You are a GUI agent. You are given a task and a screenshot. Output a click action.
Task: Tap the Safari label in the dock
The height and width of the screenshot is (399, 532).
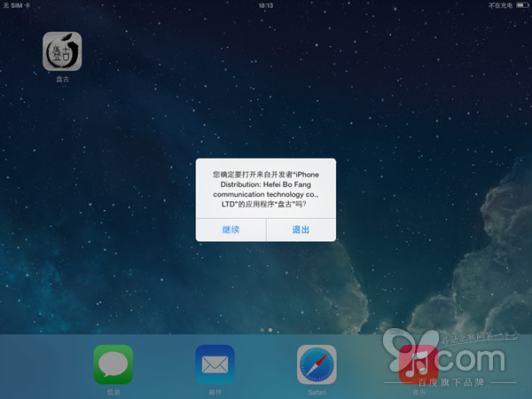(317, 392)
